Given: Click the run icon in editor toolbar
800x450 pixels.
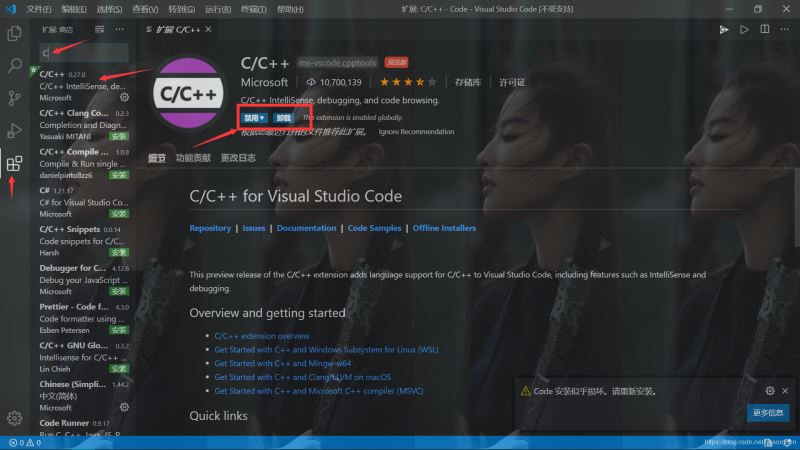Looking at the screenshot, I should pos(744,30).
